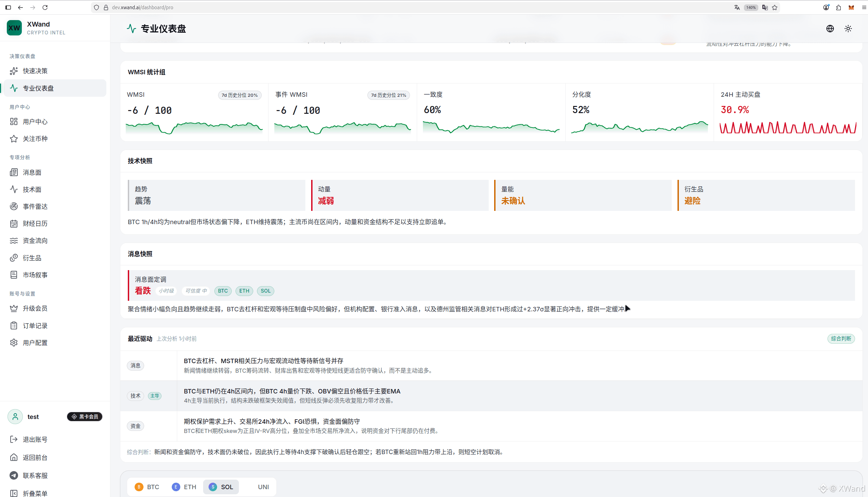This screenshot has width=868, height=497.
Task: Open 订单记录 clipboard icon
Action: coord(14,326)
